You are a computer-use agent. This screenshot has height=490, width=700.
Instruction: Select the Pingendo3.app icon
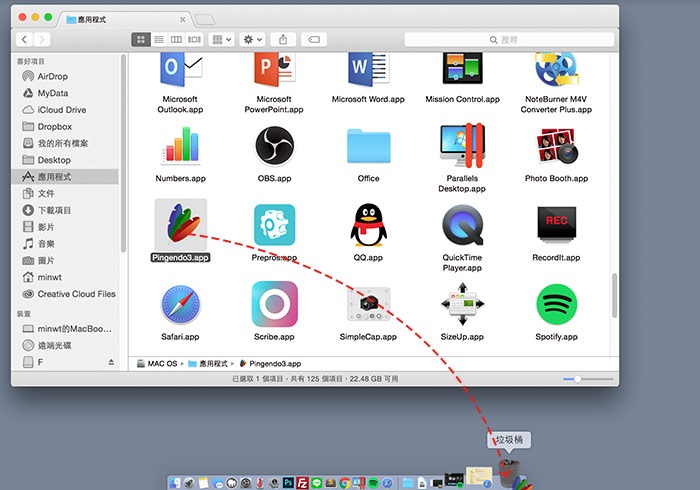coord(181,224)
